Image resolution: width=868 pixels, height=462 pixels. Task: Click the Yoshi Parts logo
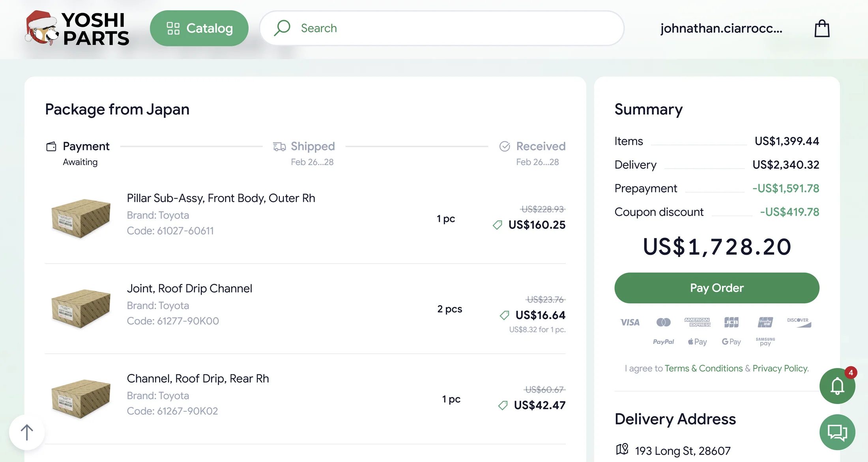77,28
